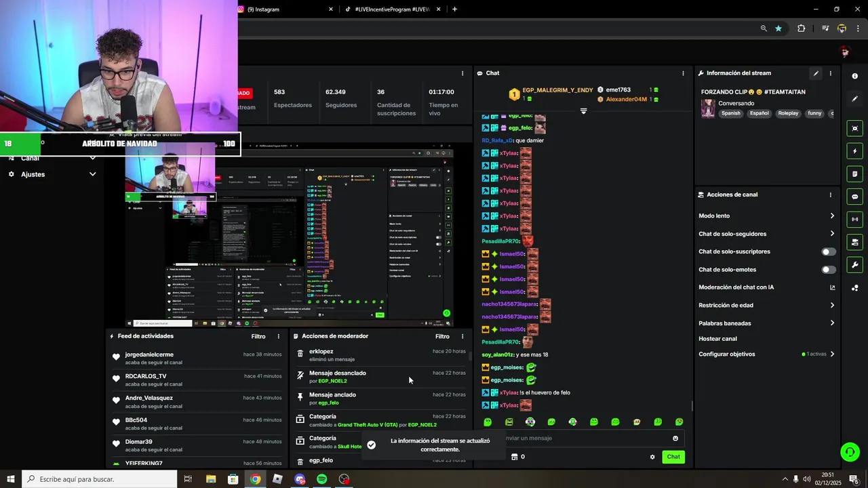The width and height of the screenshot is (868, 488).
Task: Collapse the pinned leaderboard at chat top
Action: tap(583, 110)
